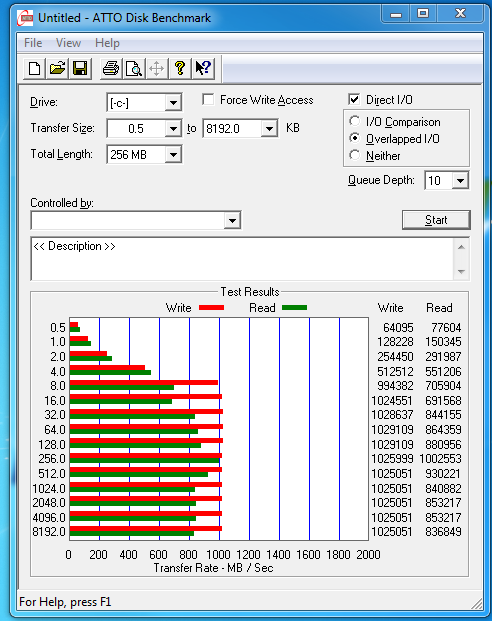Screen dimensions: 492x621
Task: Click read value 836849
Action: click(x=443, y=531)
